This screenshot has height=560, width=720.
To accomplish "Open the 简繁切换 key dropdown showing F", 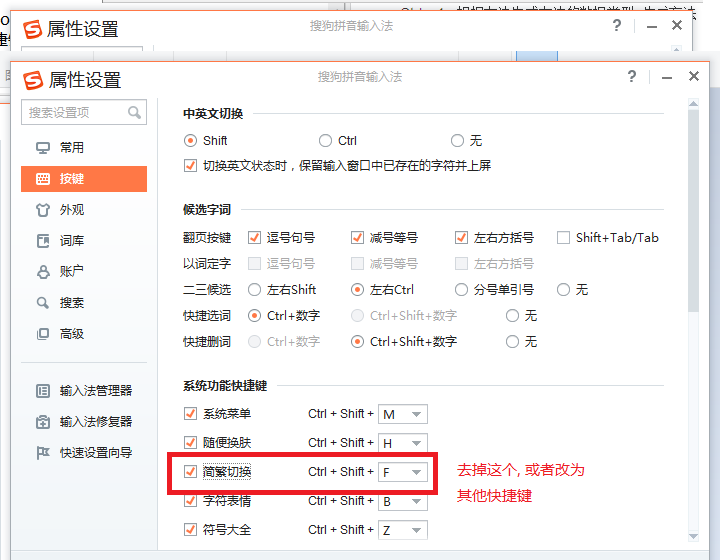I will point(403,472).
